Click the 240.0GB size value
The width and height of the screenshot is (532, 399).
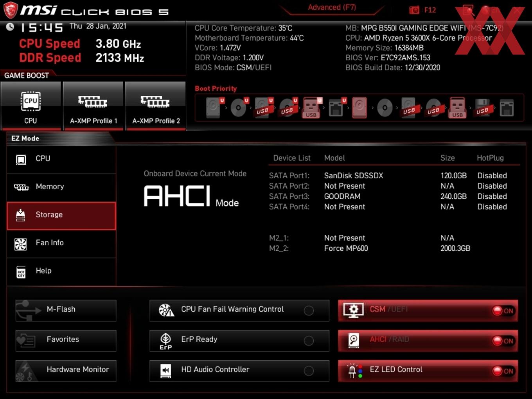point(453,196)
